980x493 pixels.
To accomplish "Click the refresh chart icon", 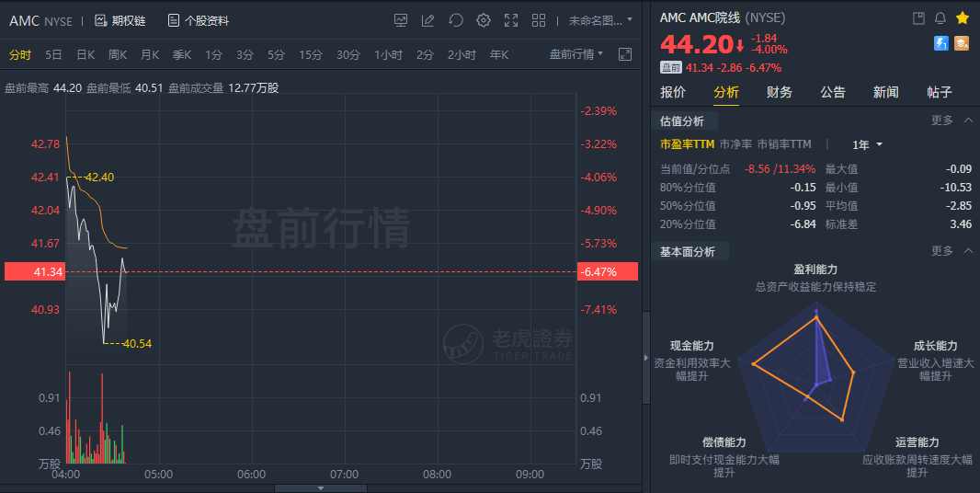I will coord(456,20).
